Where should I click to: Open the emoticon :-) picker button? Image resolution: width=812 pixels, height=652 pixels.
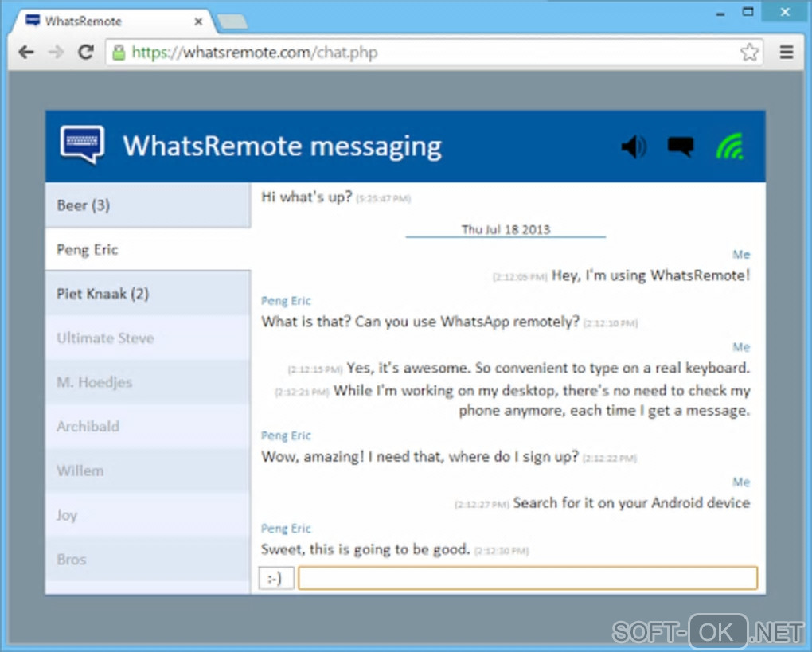pos(276,577)
